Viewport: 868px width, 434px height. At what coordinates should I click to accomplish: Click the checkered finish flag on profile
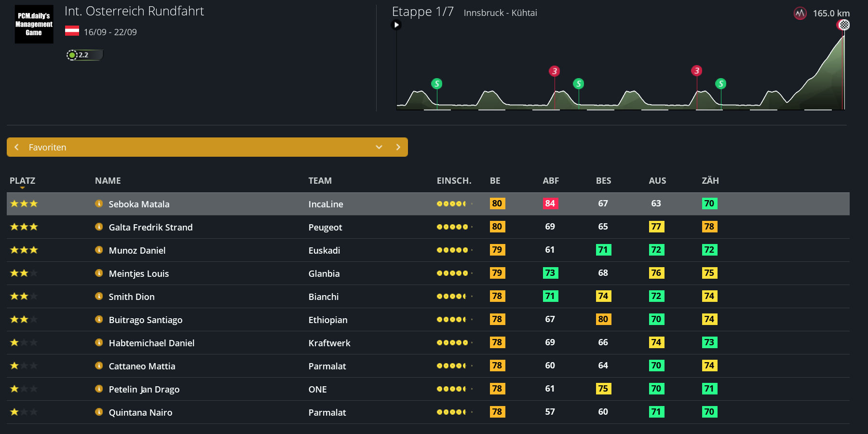coord(844,25)
